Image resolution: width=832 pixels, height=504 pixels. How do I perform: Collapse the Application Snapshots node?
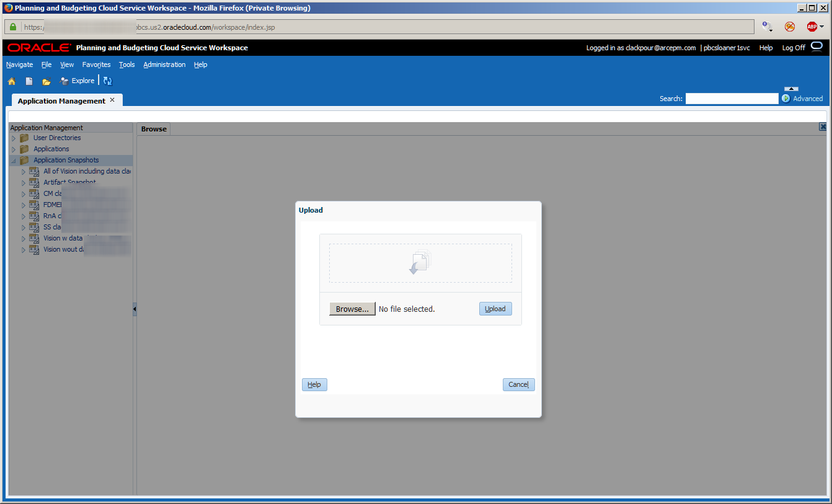point(14,161)
